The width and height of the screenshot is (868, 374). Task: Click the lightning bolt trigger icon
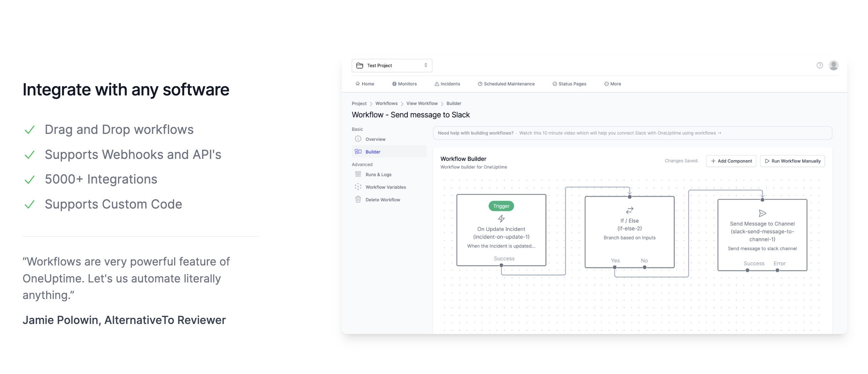coord(501,218)
